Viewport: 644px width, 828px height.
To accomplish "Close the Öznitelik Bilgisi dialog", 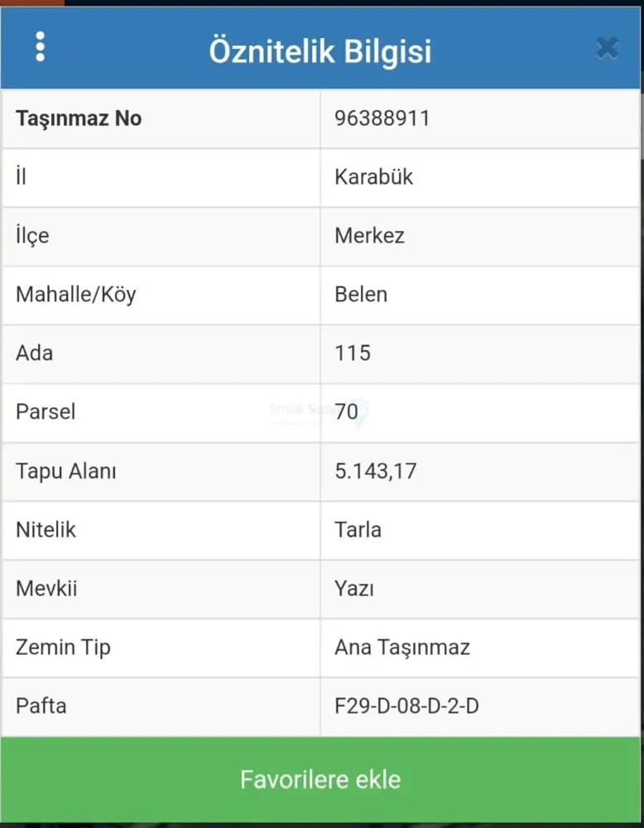I will point(607,48).
